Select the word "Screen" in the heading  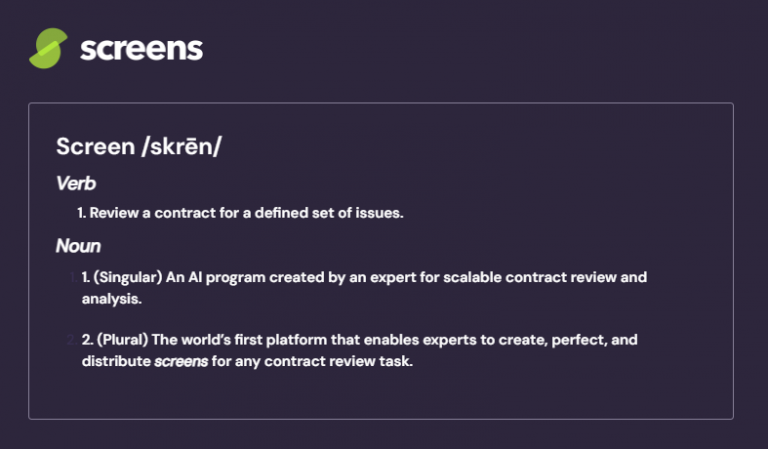click(x=92, y=146)
